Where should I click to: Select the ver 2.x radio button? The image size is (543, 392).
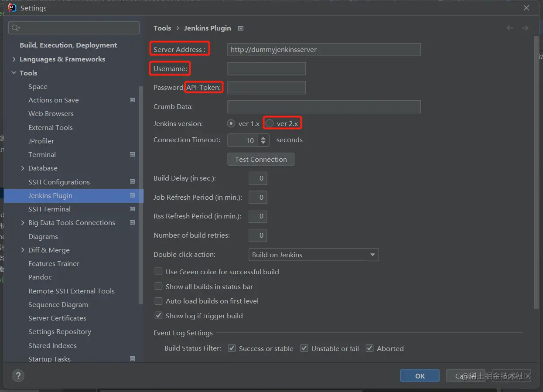click(x=270, y=123)
